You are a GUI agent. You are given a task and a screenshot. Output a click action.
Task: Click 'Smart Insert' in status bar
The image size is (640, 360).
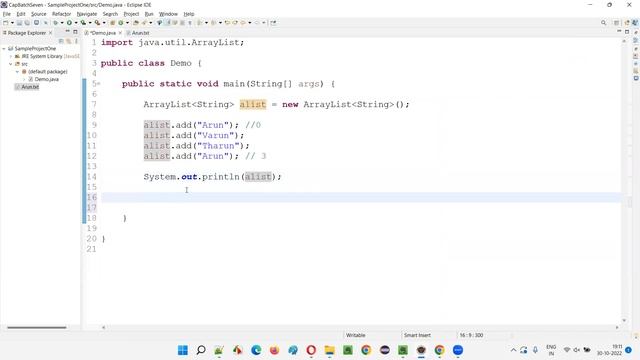pos(417,335)
